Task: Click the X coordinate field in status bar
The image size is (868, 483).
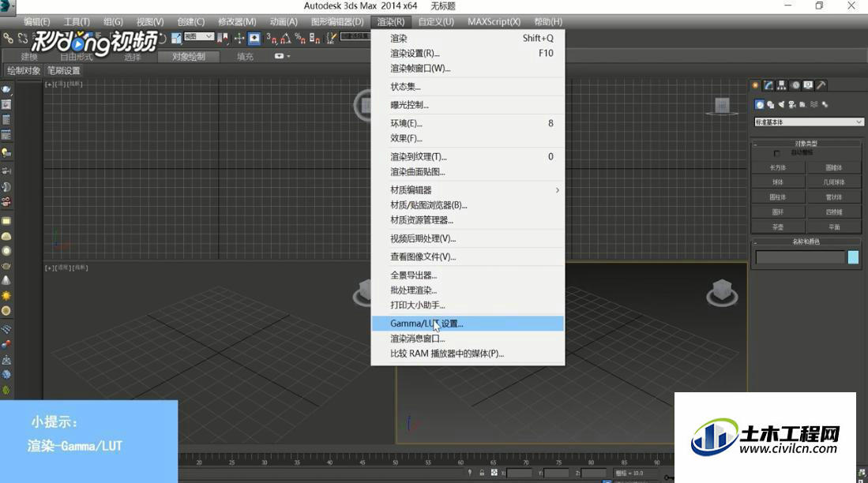Action: pyautogui.click(x=519, y=473)
